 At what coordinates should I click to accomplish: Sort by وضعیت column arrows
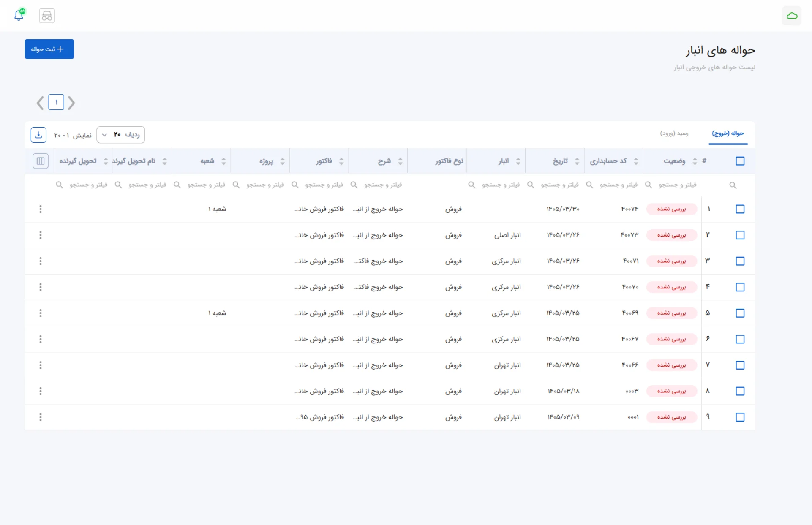[x=695, y=161]
